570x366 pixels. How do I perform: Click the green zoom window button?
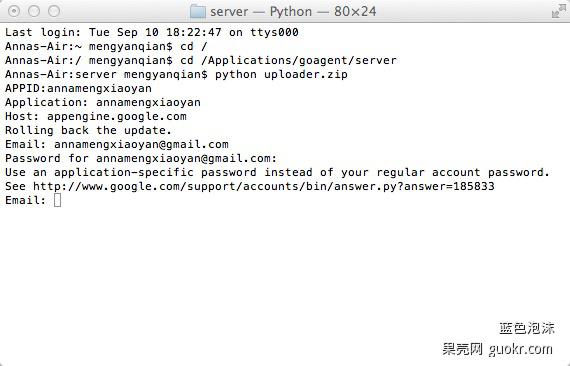pos(54,11)
